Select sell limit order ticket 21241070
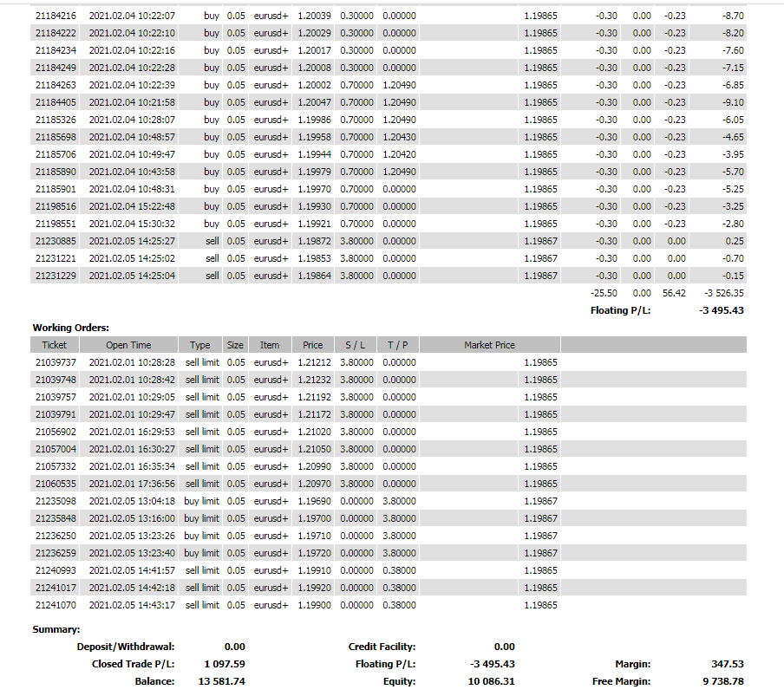Viewport: 784px width, 696px height. [56, 605]
